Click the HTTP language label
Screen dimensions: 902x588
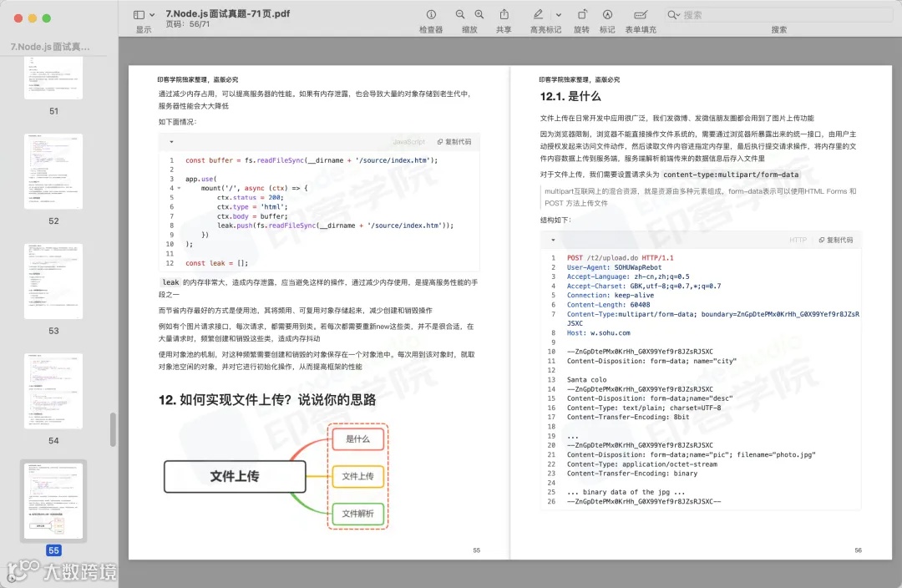tap(798, 240)
